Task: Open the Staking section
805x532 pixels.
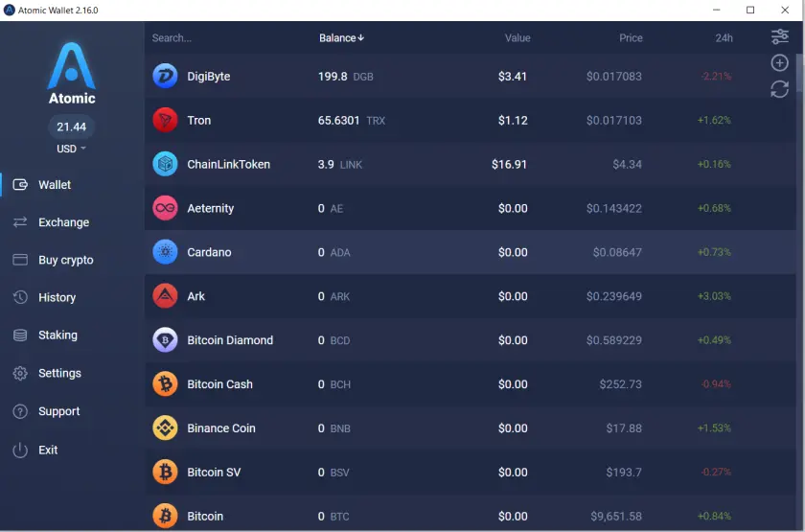Action: pos(45,335)
